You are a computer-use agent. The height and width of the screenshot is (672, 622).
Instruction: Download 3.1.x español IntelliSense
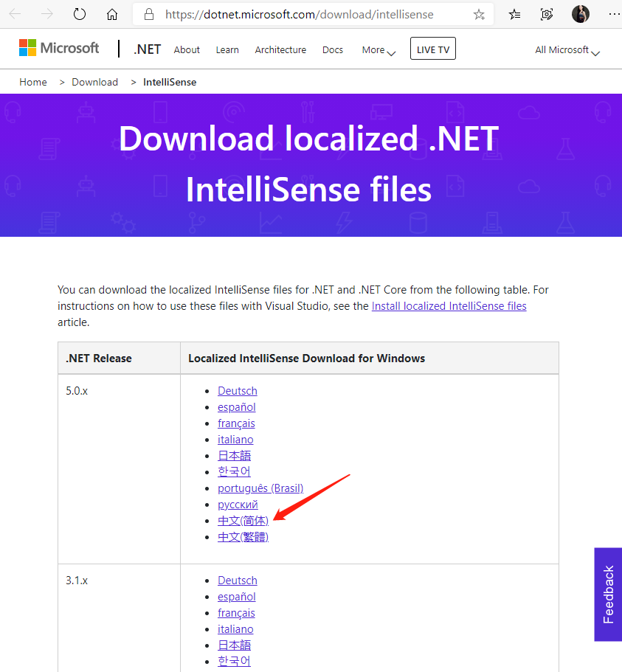(237, 597)
